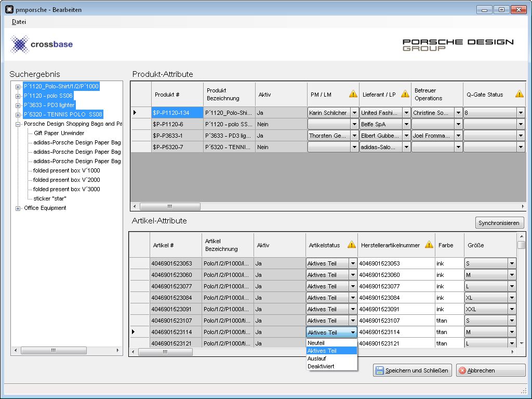Click Farbe cell for article 4046901523107

[449, 321]
